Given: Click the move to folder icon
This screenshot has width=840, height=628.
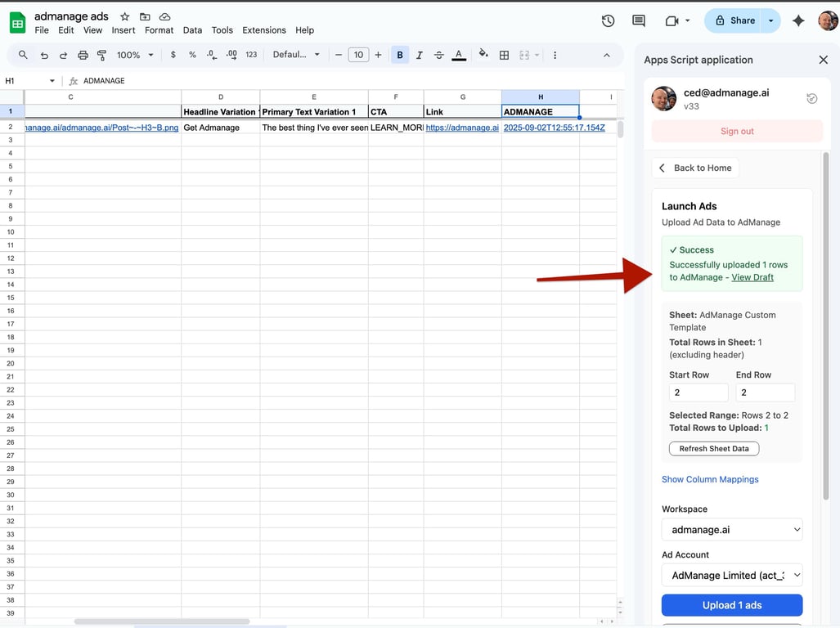Looking at the screenshot, I should (x=145, y=16).
